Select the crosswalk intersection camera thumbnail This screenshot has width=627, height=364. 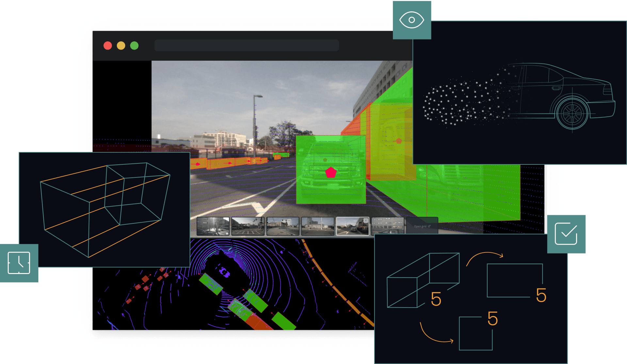pos(248,226)
